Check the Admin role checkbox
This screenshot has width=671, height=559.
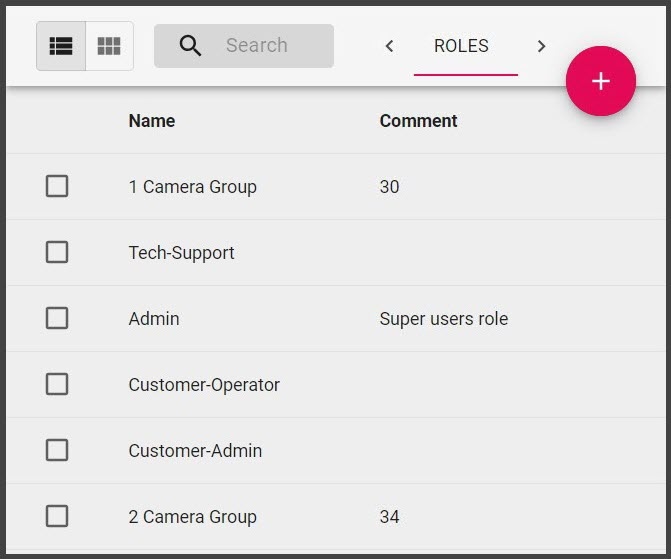pyautogui.click(x=57, y=318)
